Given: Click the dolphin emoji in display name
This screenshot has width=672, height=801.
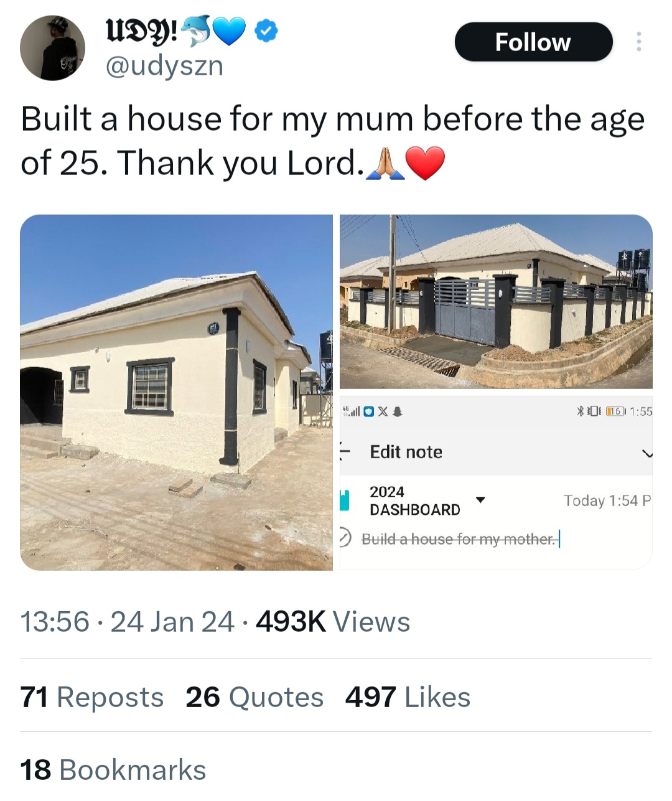Looking at the screenshot, I should (198, 31).
